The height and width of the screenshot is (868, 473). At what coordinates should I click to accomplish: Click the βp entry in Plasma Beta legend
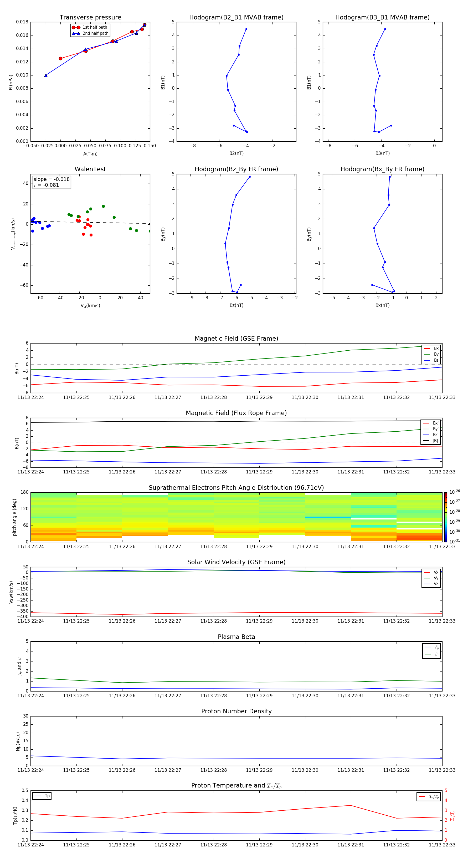point(431,647)
